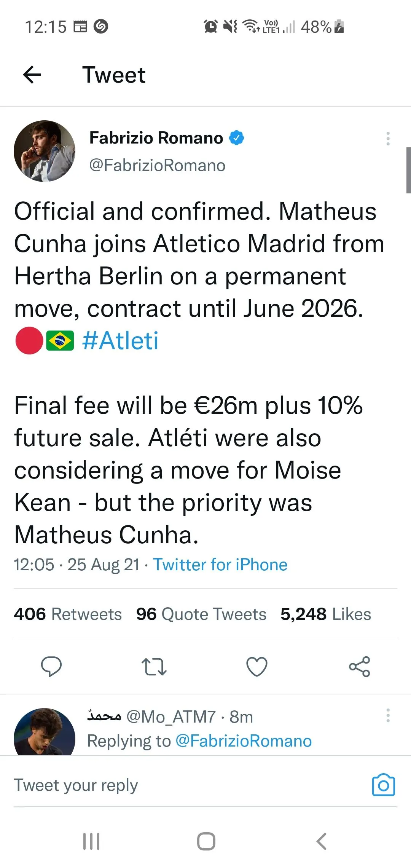Open the three-dot menu on Fabrizio's tweet
This screenshot has width=411, height=868.
point(388,139)
